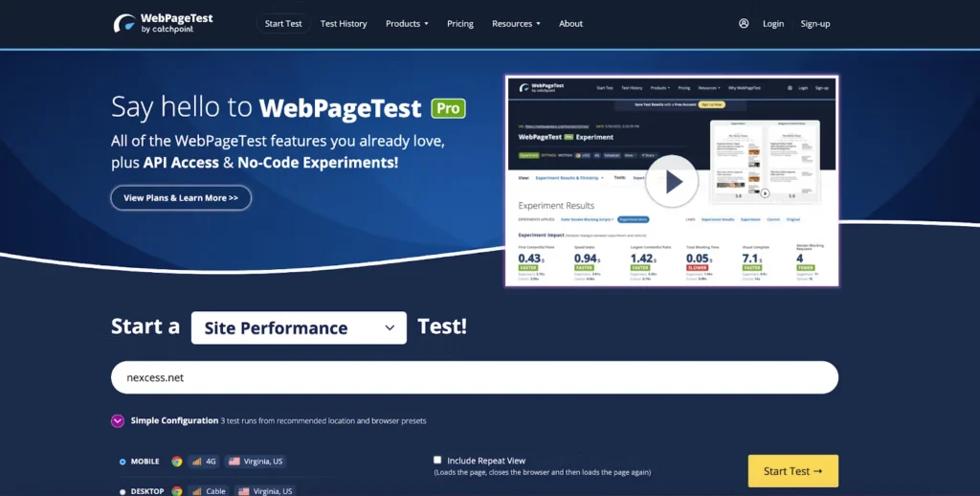This screenshot has width=980, height=496.
Task: Play the WebPageTest Pro demo video
Action: tap(671, 181)
